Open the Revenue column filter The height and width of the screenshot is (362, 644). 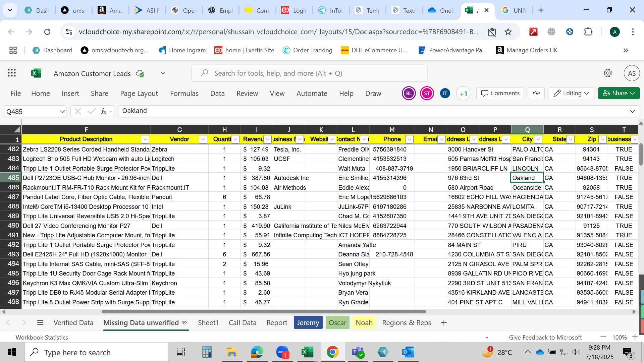pyautogui.click(x=268, y=139)
